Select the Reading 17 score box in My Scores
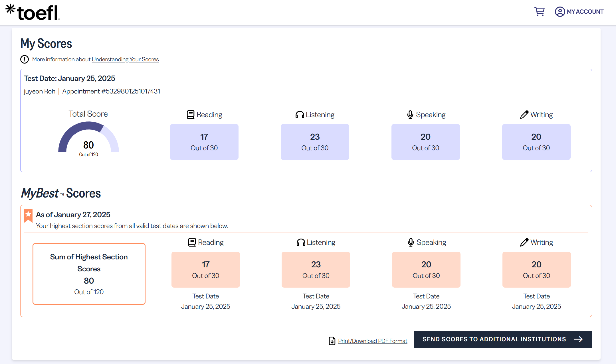The height and width of the screenshot is (364, 616). [204, 142]
